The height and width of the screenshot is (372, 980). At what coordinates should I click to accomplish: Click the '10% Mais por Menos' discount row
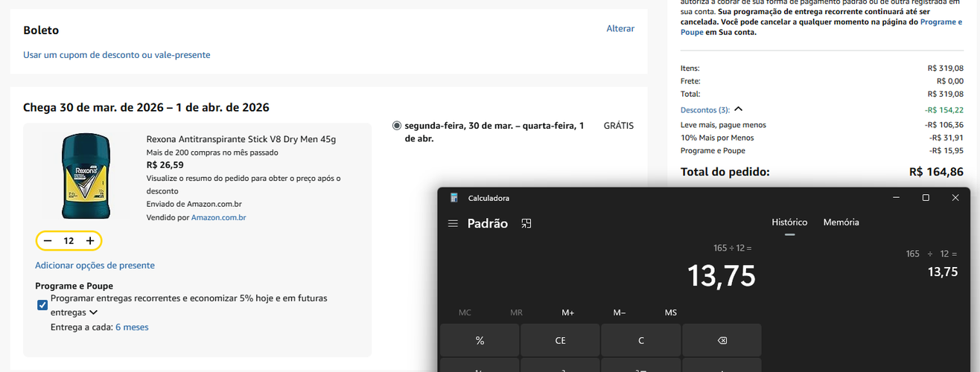[821, 138]
